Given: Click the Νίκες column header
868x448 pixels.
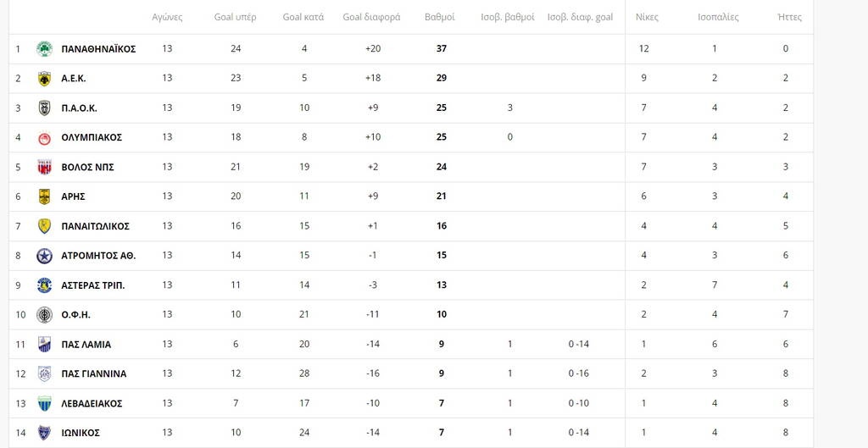Looking at the screenshot, I should coord(647,17).
